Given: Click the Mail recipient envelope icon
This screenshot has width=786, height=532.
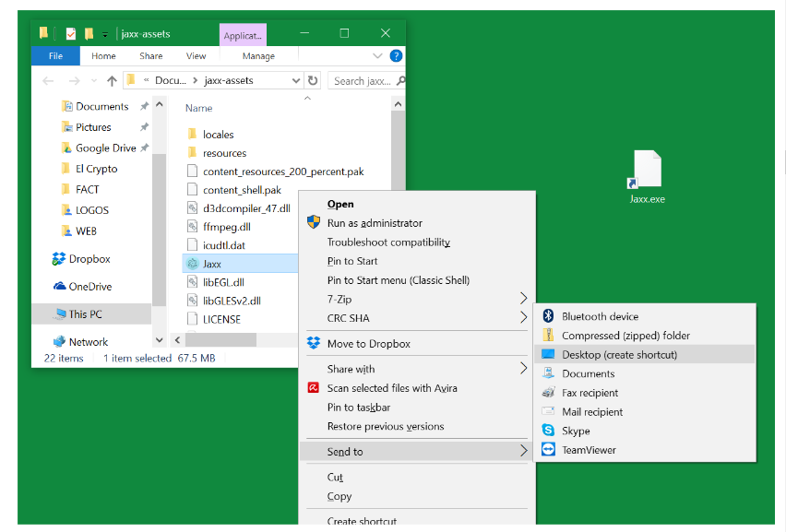Looking at the screenshot, I should 548,411.
